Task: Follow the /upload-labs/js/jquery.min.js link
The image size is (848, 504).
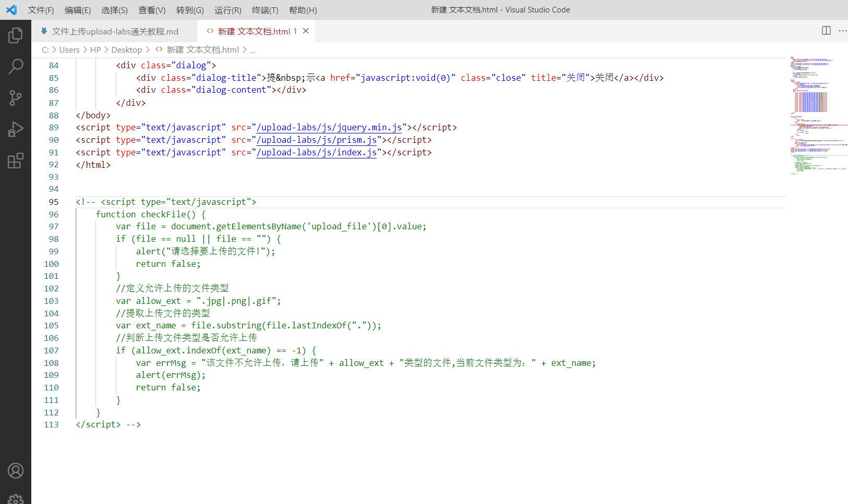Action: 329,127
